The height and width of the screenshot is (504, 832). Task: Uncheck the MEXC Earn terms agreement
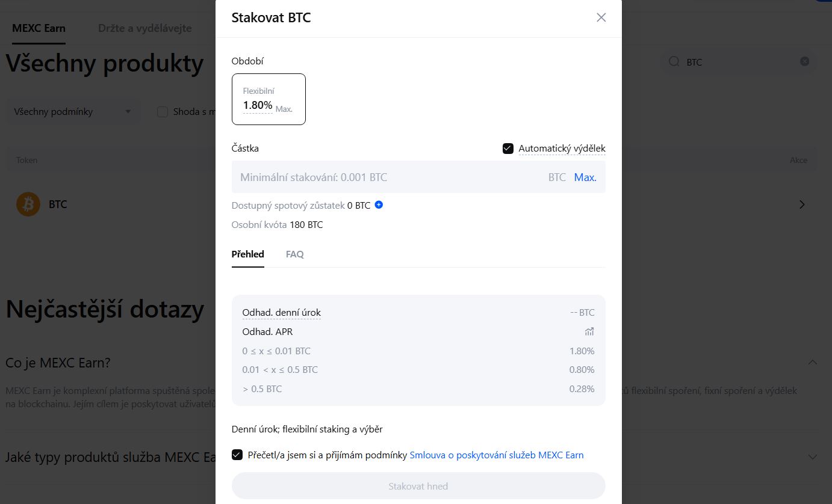click(237, 455)
